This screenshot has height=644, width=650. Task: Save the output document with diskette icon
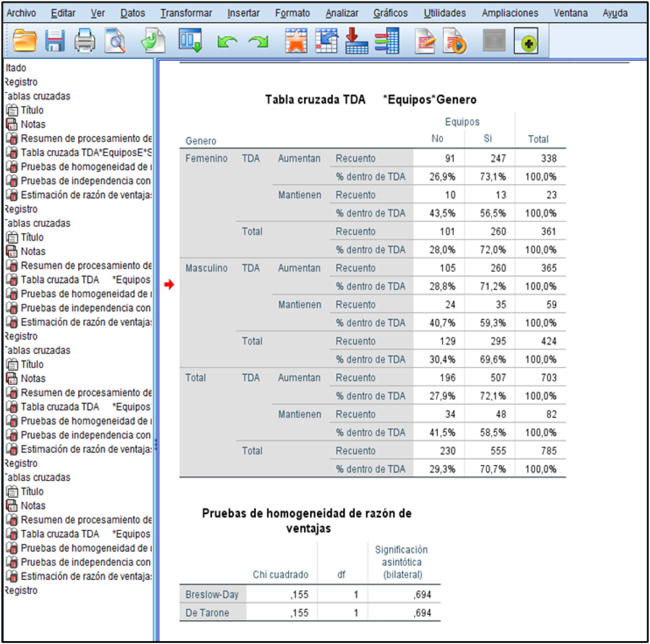pos(55,41)
